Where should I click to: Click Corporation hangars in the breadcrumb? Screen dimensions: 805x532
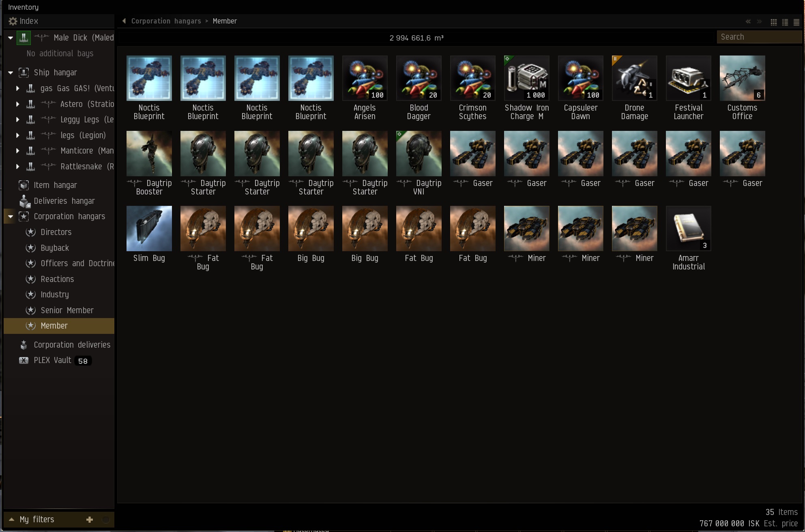pos(166,21)
